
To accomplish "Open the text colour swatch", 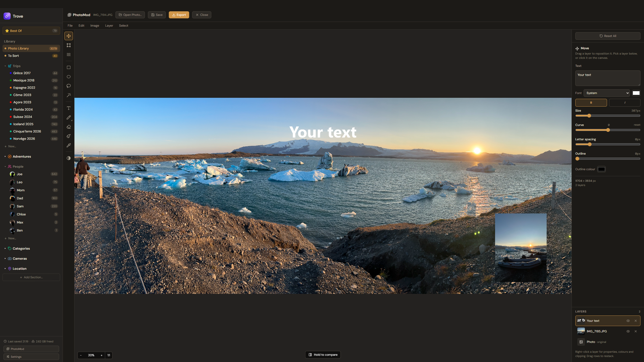I will point(636,93).
